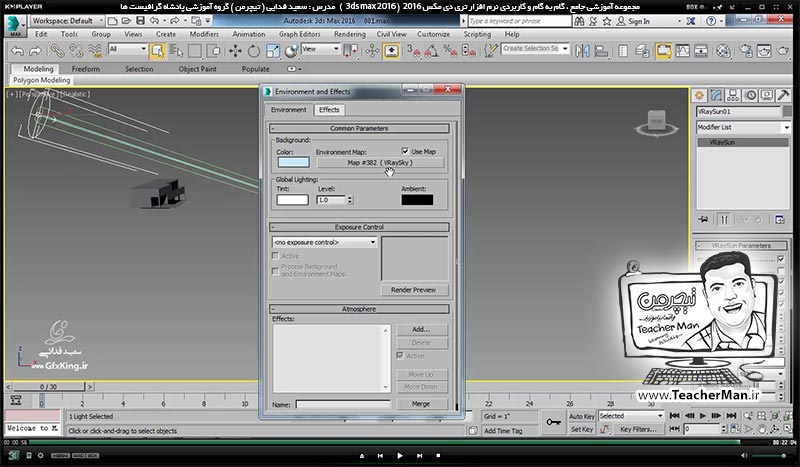Open the Modifier List dropdown
This screenshot has height=467, width=800.
tap(743, 127)
